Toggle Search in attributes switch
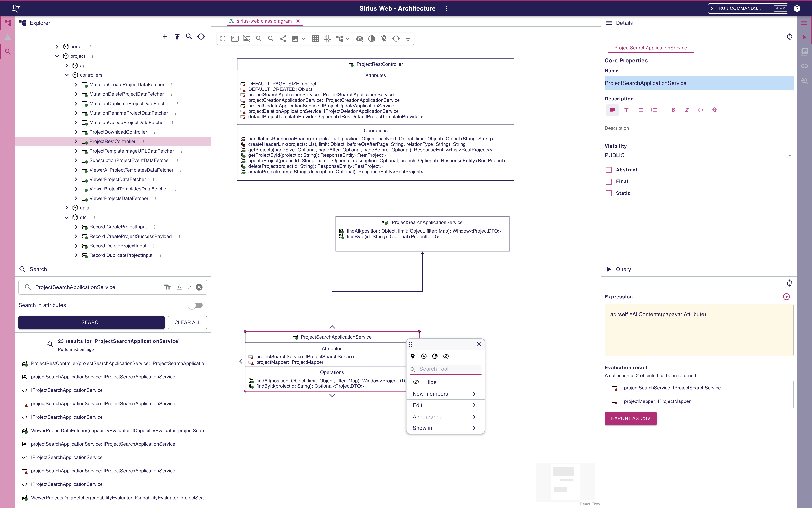812x508 pixels. (x=196, y=305)
